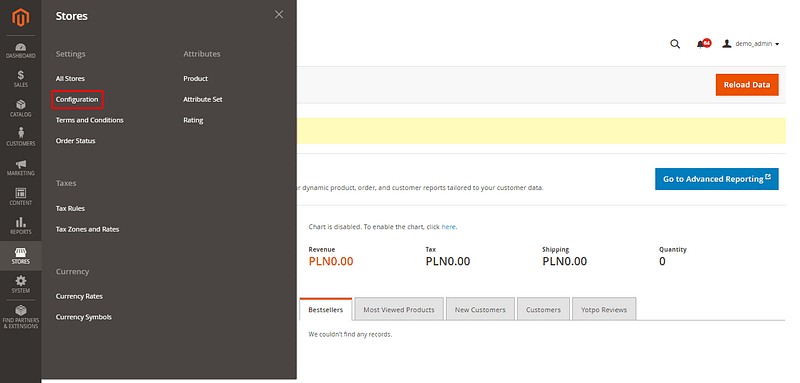Close the Stores flyout panel
This screenshot has width=800, height=383.
tap(279, 15)
